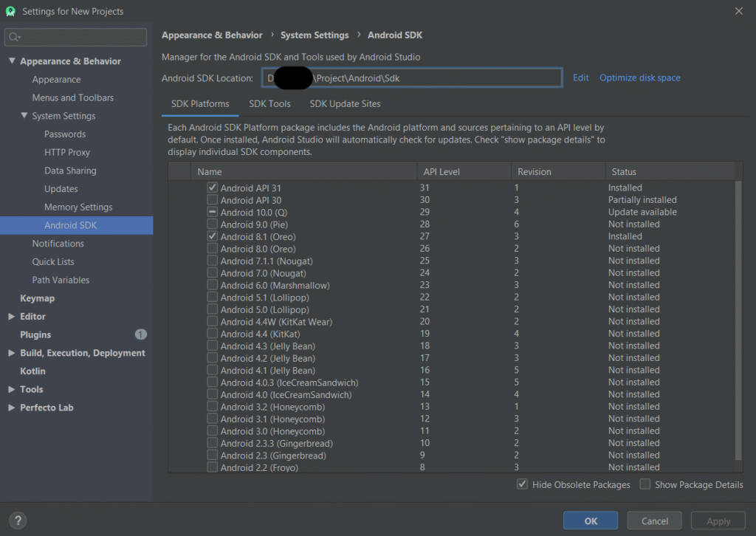Click the Edit link for SDK location
The image size is (756, 536).
click(x=580, y=78)
